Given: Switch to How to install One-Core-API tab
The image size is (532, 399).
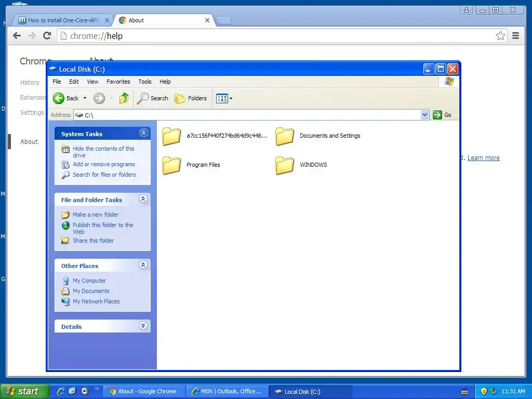Looking at the screenshot, I should 63,20.
